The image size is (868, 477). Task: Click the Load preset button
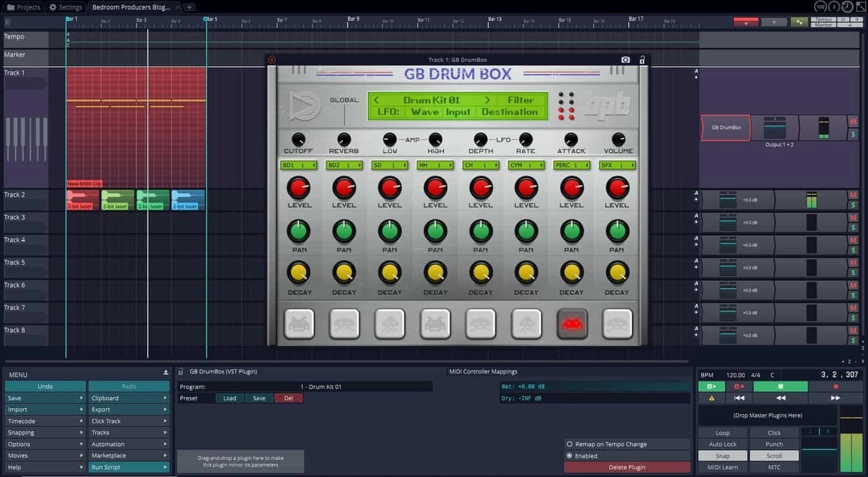point(229,398)
